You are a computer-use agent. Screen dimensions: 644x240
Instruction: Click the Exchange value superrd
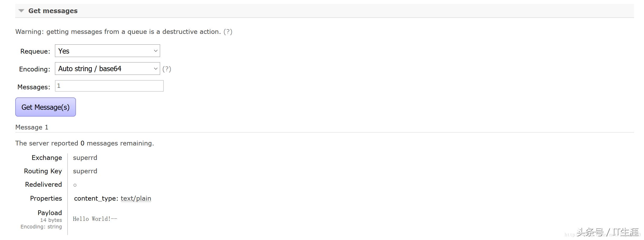coord(85,158)
